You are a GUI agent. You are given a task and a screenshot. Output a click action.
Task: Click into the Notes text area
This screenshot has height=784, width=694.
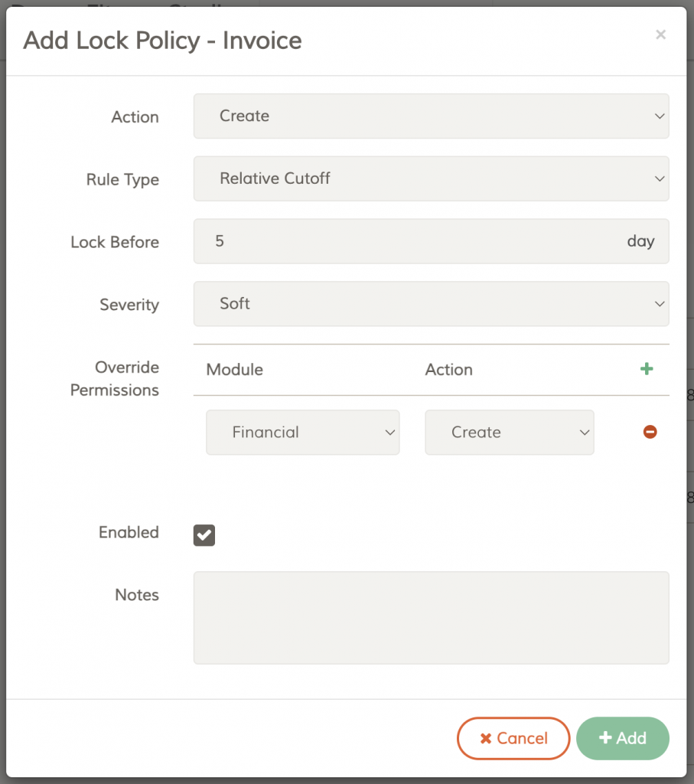pos(432,618)
